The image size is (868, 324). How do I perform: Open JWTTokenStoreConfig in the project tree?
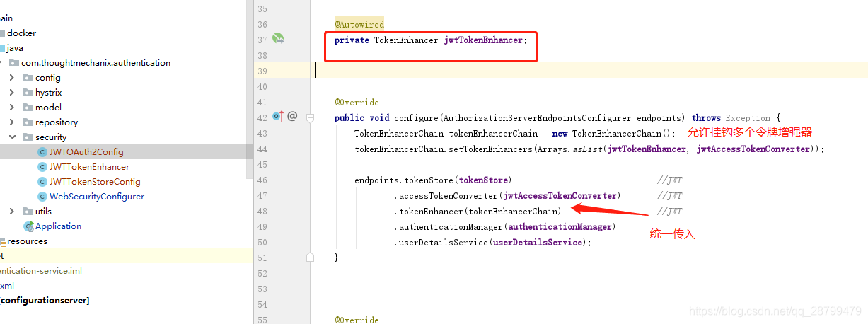(x=95, y=182)
